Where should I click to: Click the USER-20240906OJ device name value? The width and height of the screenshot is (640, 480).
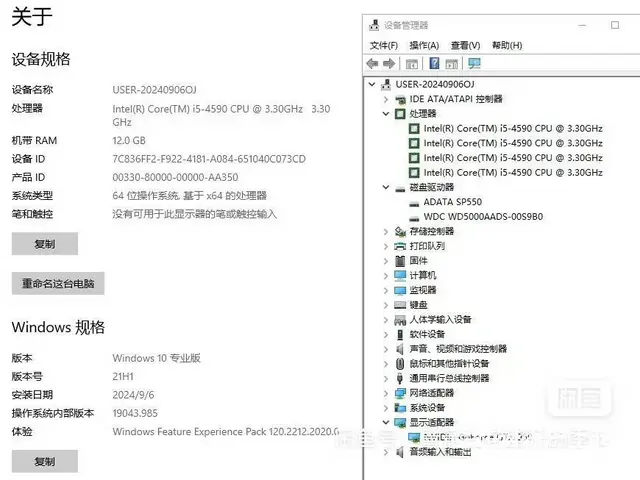coord(154,89)
